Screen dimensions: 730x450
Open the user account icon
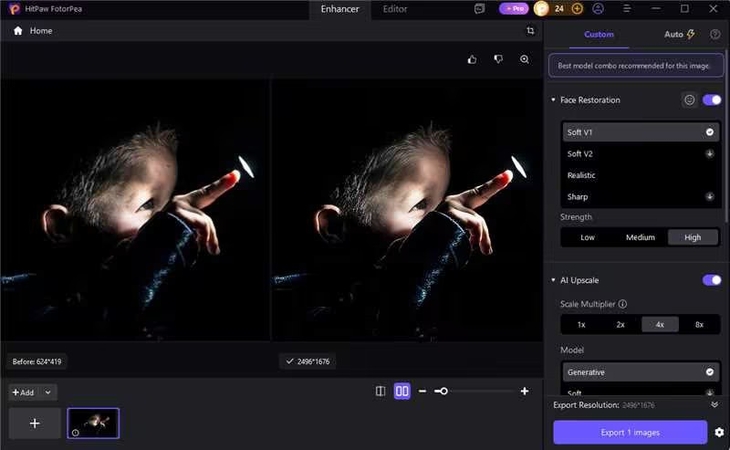(598, 9)
